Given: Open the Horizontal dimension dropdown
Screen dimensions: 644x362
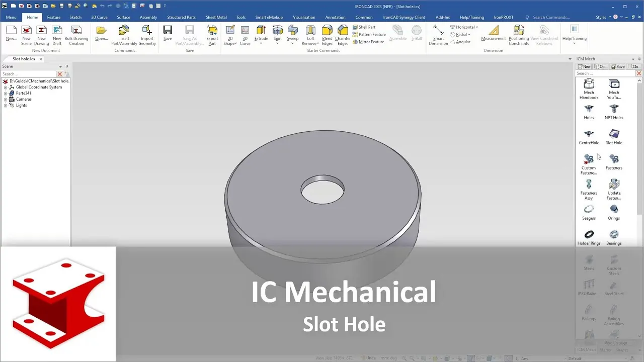Looking at the screenshot, I should (x=477, y=27).
